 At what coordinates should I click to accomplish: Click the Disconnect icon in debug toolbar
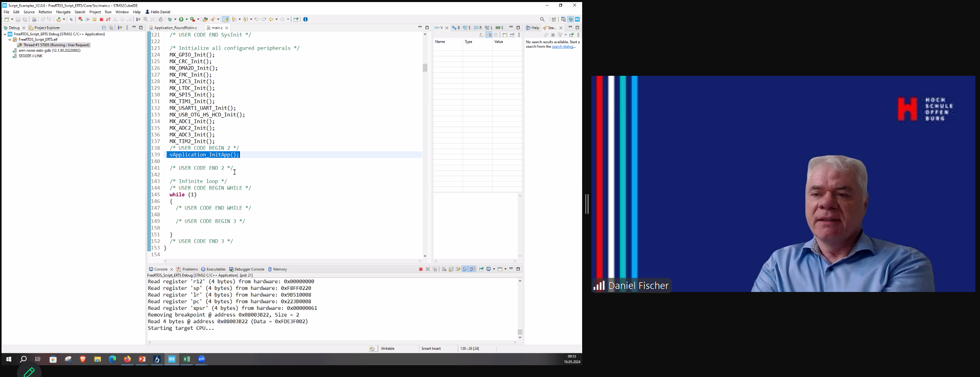click(108, 19)
